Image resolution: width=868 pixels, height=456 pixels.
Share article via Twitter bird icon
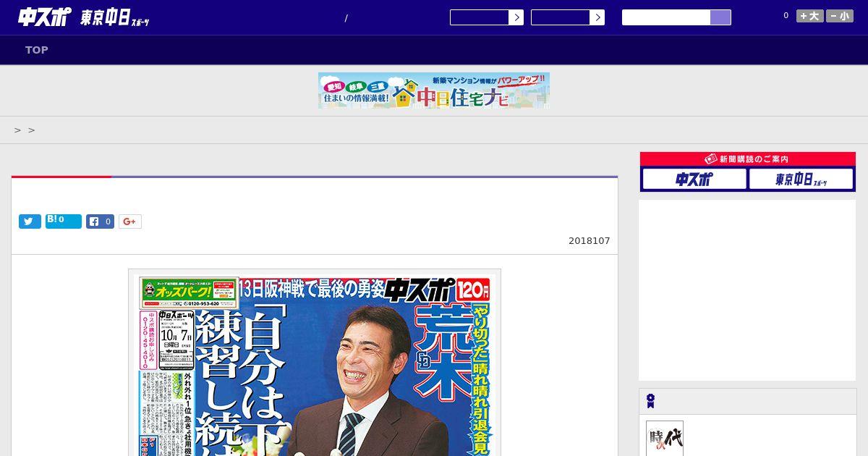(x=30, y=221)
